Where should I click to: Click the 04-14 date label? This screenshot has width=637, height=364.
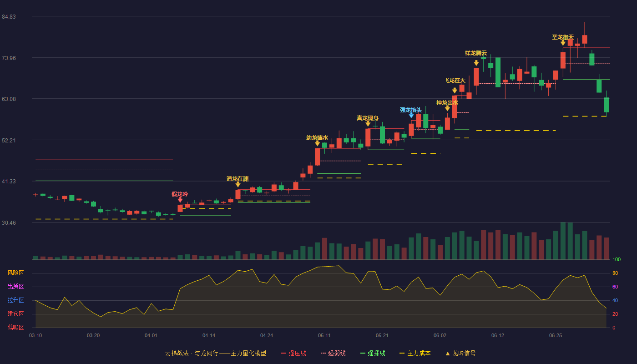209,335
